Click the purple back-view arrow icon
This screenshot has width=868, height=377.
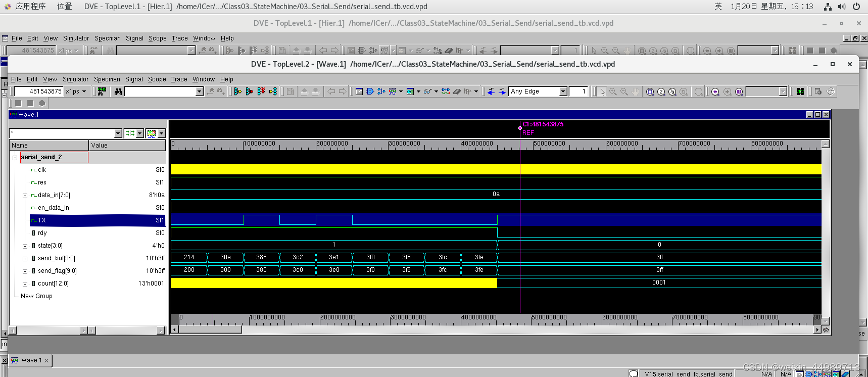(715, 91)
